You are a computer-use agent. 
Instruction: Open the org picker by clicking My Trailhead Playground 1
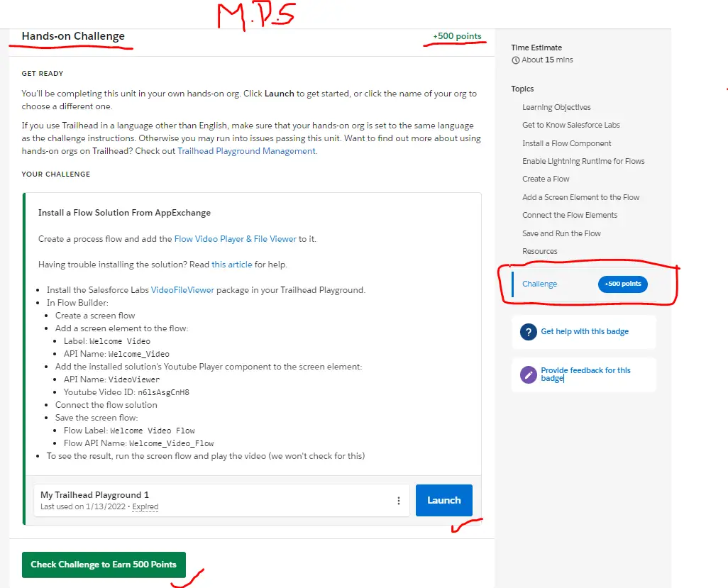pos(94,494)
